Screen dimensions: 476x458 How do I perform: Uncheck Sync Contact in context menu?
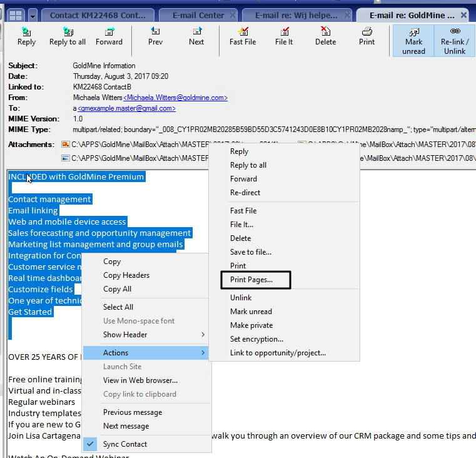point(125,444)
